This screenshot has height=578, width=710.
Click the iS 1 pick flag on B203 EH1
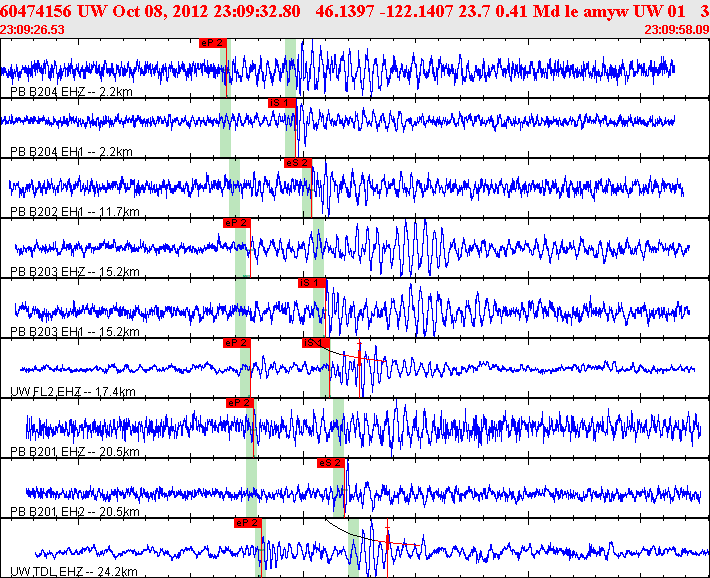pos(312,283)
